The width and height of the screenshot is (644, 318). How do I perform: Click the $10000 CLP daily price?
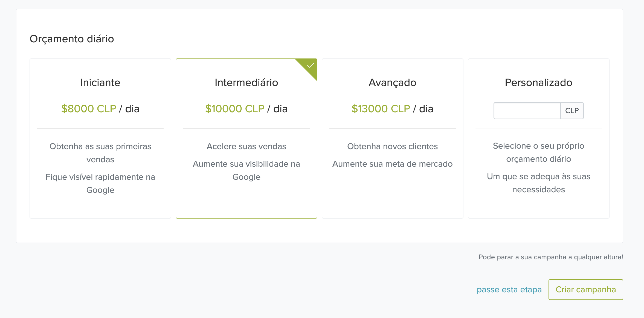coord(235,109)
